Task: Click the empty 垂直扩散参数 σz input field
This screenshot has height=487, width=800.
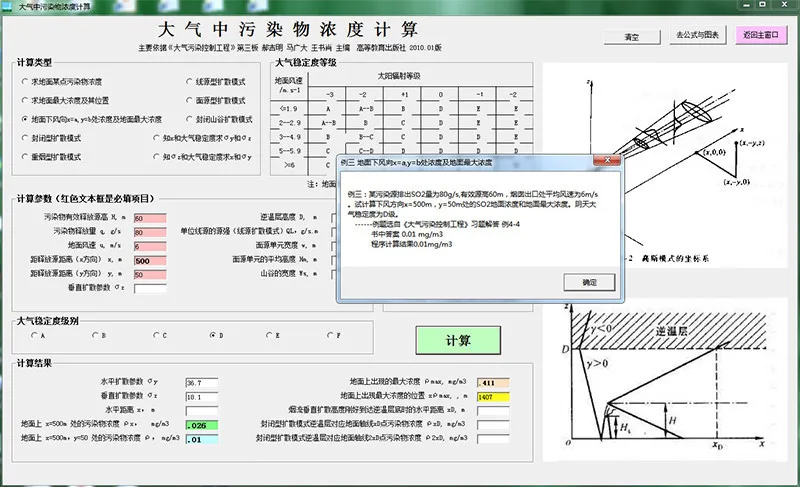Action: tap(150, 289)
